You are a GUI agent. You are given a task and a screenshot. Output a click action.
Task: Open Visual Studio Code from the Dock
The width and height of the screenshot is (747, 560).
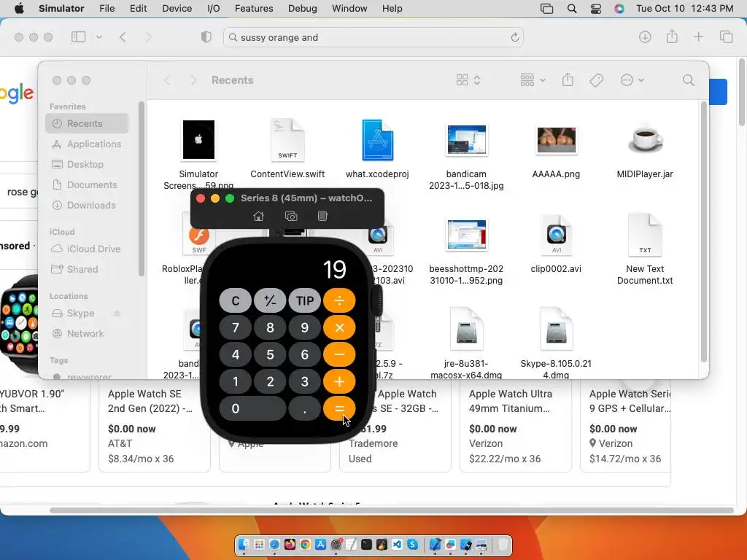(397, 544)
